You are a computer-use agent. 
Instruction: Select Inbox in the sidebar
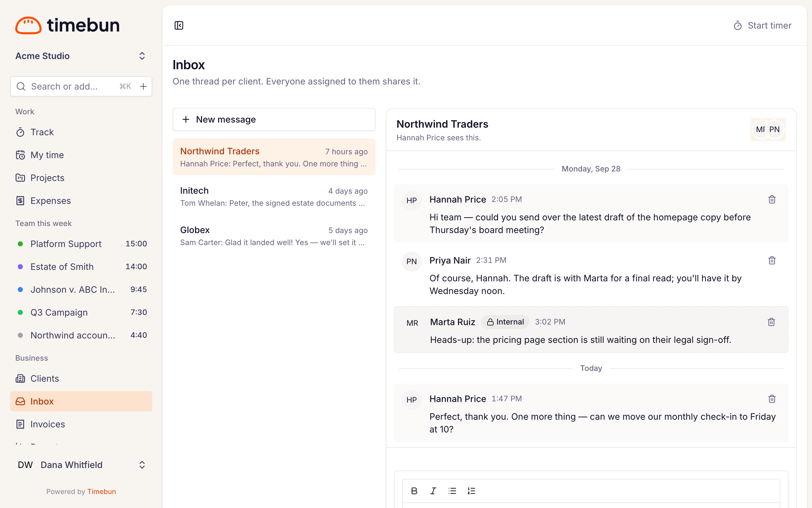(81, 401)
